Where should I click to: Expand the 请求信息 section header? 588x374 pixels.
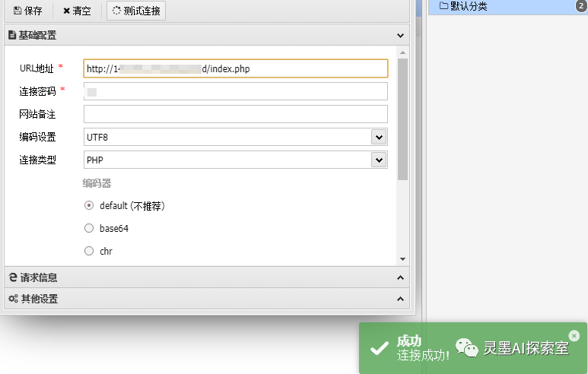pos(205,277)
